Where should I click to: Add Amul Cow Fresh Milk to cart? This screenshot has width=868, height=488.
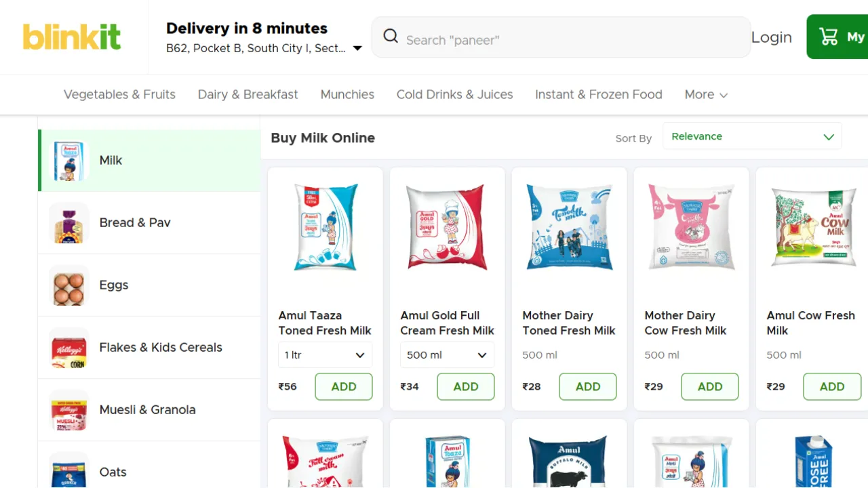tap(831, 386)
